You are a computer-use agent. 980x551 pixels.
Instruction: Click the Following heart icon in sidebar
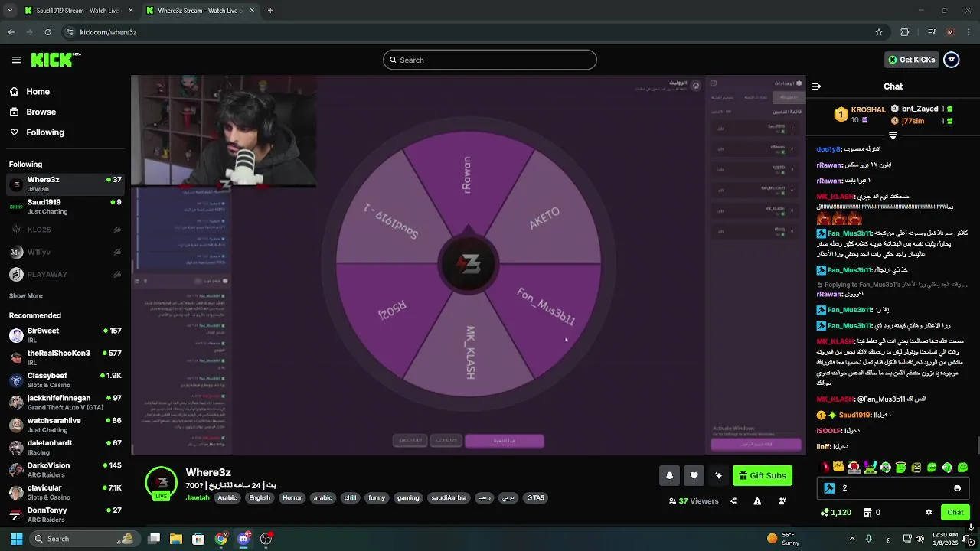coord(14,132)
